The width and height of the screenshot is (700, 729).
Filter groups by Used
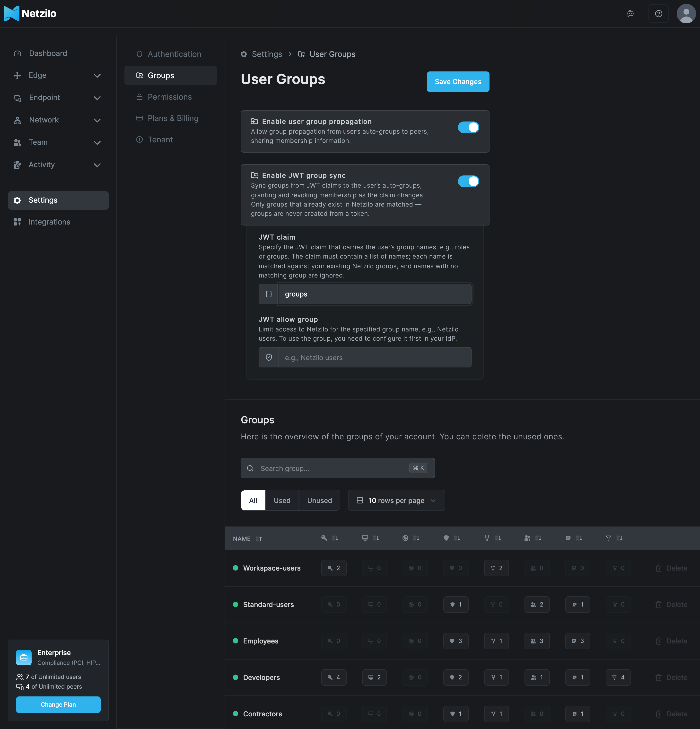pos(282,500)
